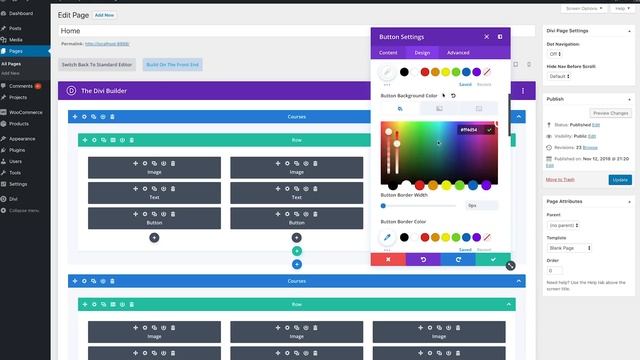640x360 pixels.
Task: Open the Parent page dropdown
Action: [563, 225]
